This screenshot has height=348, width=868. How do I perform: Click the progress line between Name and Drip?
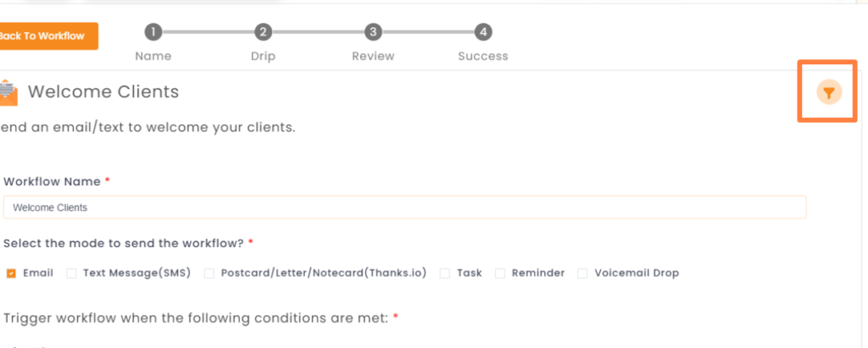pos(209,32)
